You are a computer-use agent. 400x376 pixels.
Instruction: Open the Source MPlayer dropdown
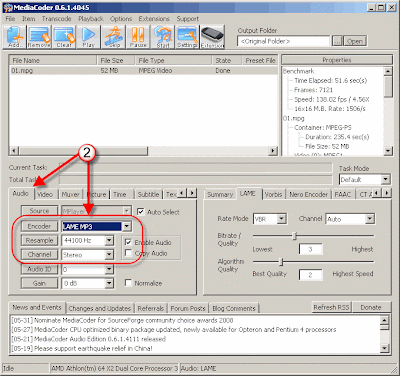click(127, 211)
